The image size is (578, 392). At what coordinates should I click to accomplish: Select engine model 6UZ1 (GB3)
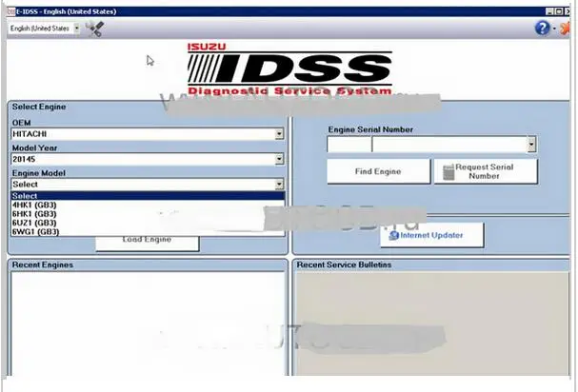click(x=148, y=223)
